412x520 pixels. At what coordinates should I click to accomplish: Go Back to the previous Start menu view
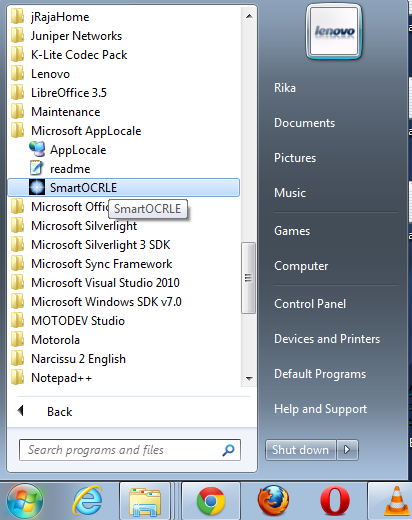coord(59,411)
